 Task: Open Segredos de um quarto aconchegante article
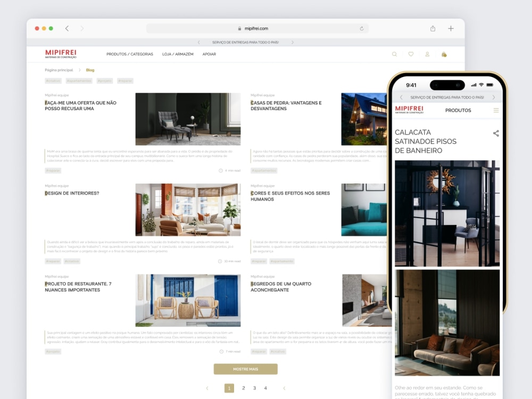click(x=281, y=287)
